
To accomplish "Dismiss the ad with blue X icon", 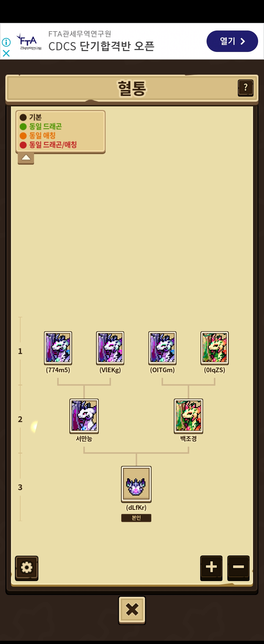I will click(x=6, y=53).
